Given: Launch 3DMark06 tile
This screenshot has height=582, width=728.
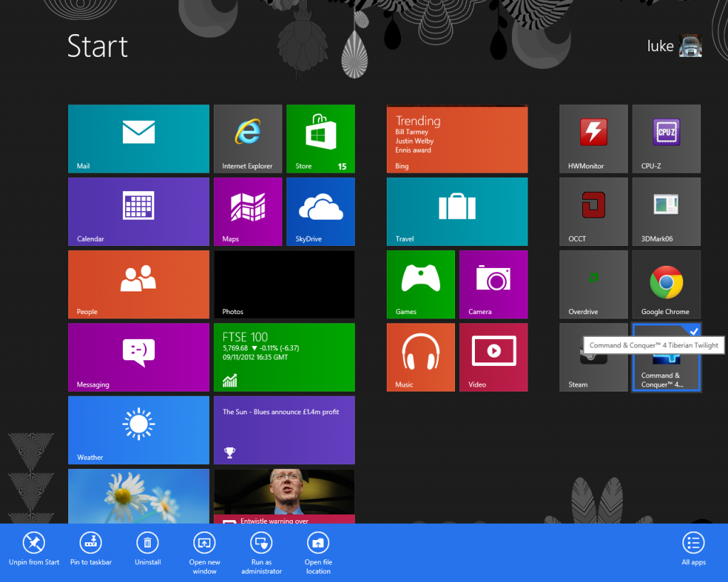Looking at the screenshot, I should pyautogui.click(x=666, y=212).
